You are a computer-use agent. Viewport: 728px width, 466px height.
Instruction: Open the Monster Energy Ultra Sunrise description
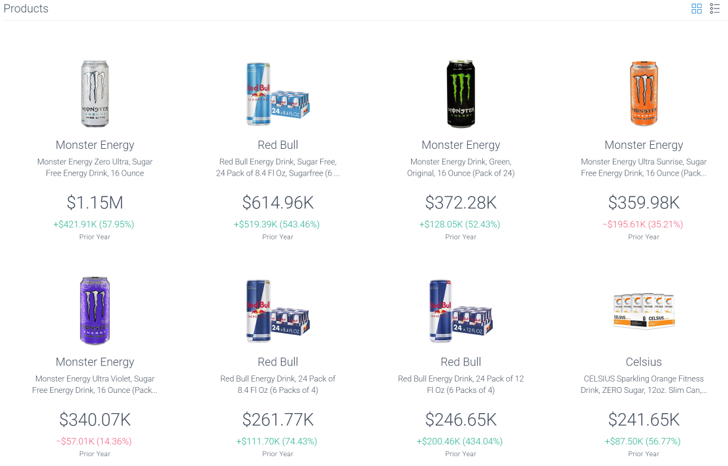click(644, 167)
